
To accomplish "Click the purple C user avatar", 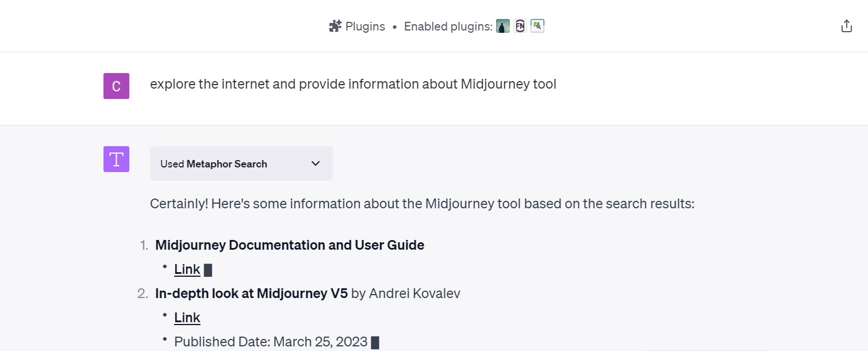I will click(x=116, y=86).
